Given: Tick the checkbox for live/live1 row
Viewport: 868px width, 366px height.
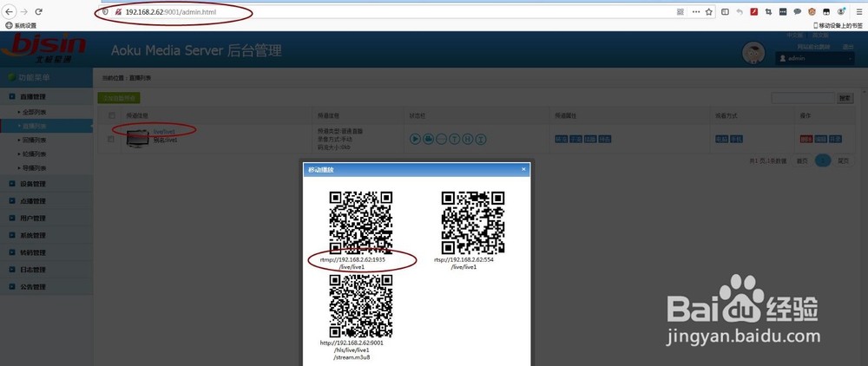Looking at the screenshot, I should click(111, 140).
